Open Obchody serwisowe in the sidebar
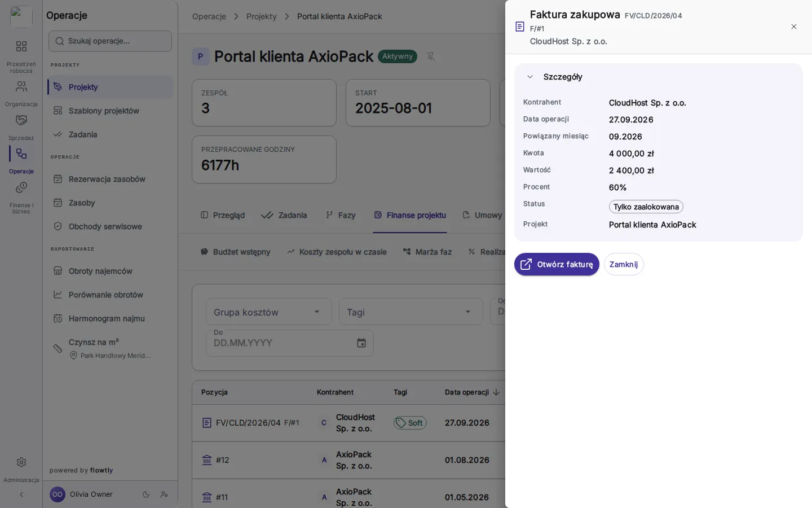The image size is (812, 508). click(x=111, y=226)
